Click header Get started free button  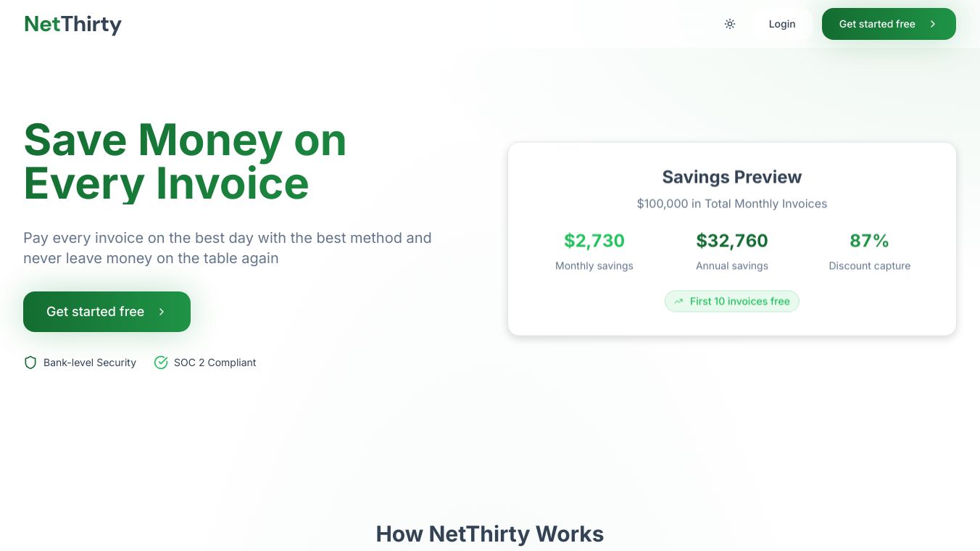[x=877, y=24]
